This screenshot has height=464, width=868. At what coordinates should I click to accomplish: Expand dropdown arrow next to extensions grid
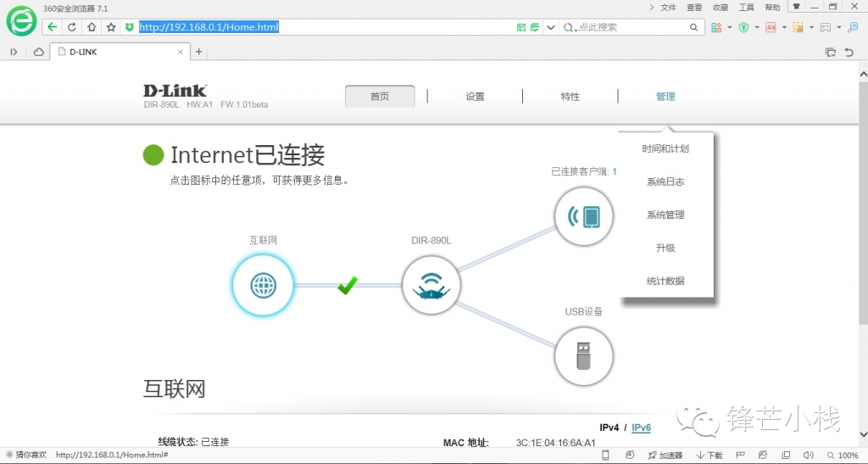(x=730, y=27)
